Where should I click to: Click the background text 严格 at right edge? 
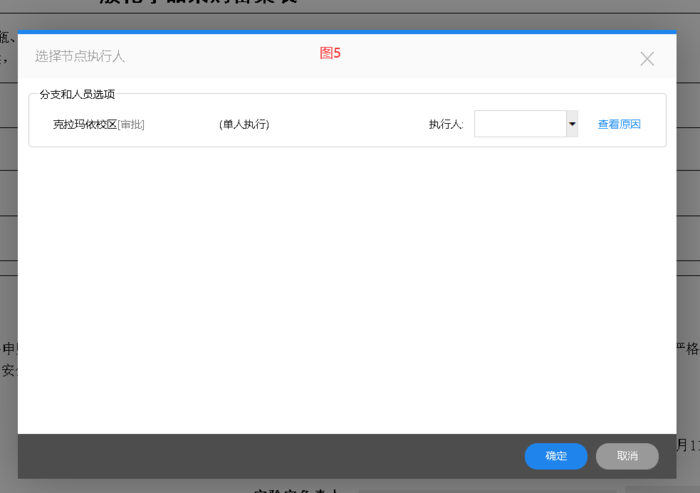tap(687, 349)
